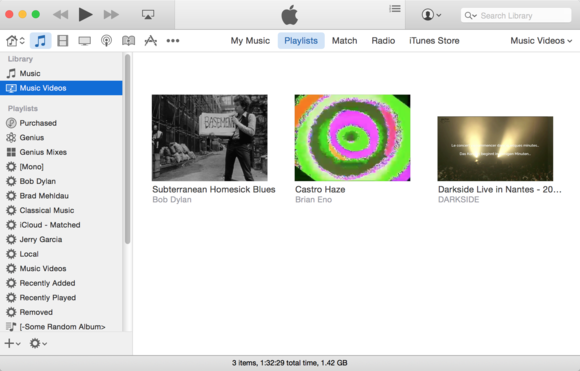Switch to Movies library icon
580x371 pixels.
point(63,41)
